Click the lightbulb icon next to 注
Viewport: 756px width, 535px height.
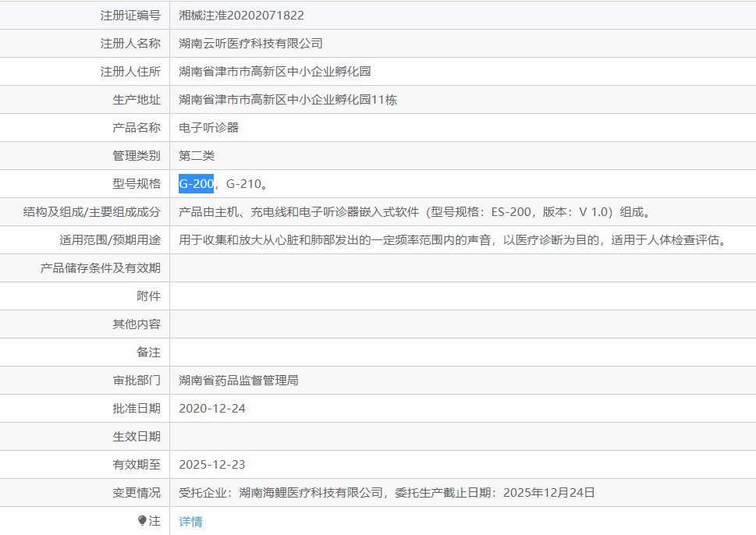(x=142, y=520)
